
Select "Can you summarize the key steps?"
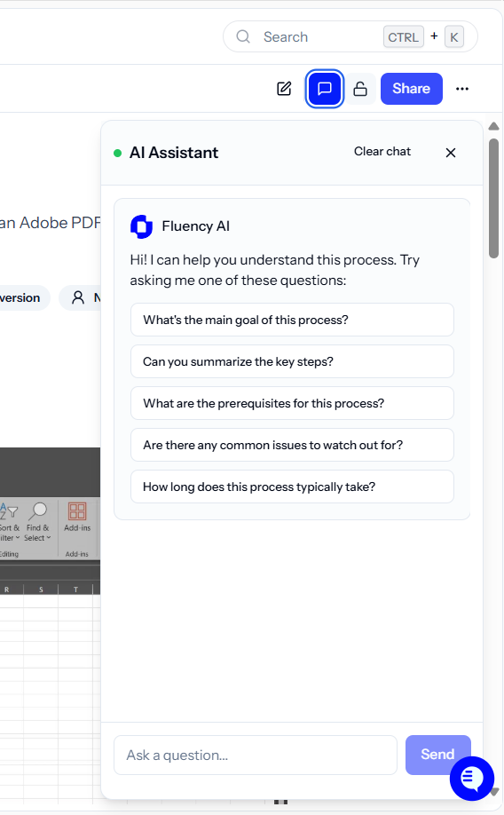pos(292,361)
